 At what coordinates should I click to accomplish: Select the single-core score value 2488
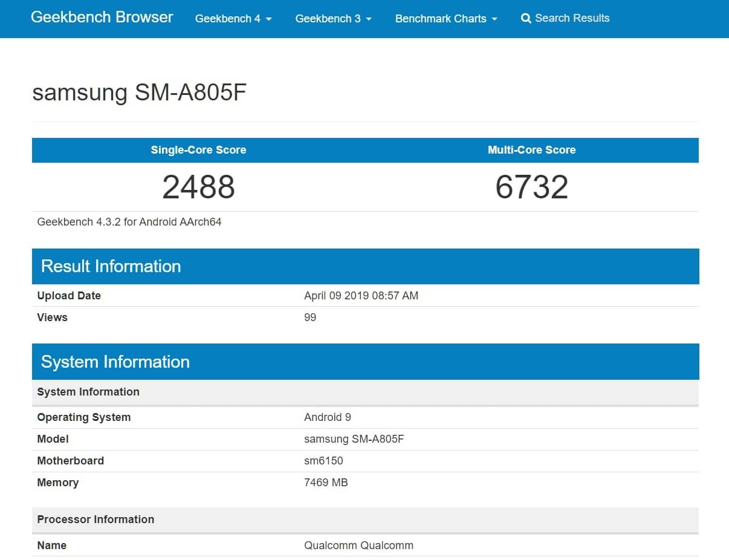tap(198, 187)
